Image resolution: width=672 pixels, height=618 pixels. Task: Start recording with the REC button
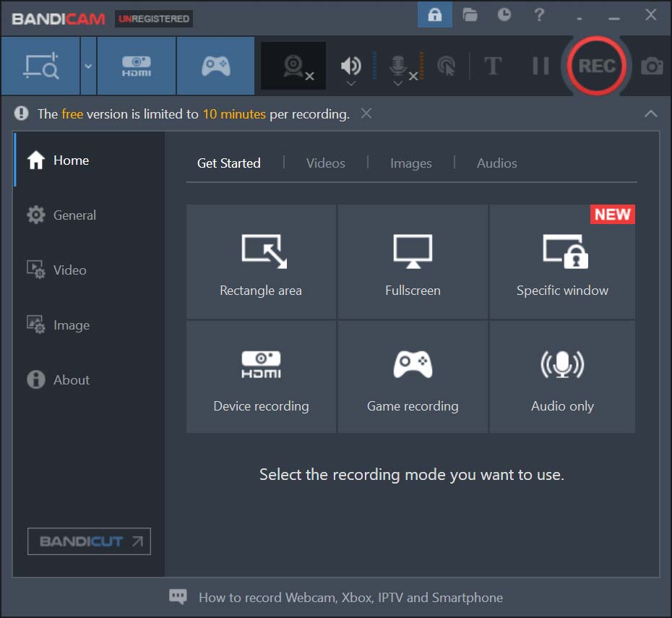(597, 66)
